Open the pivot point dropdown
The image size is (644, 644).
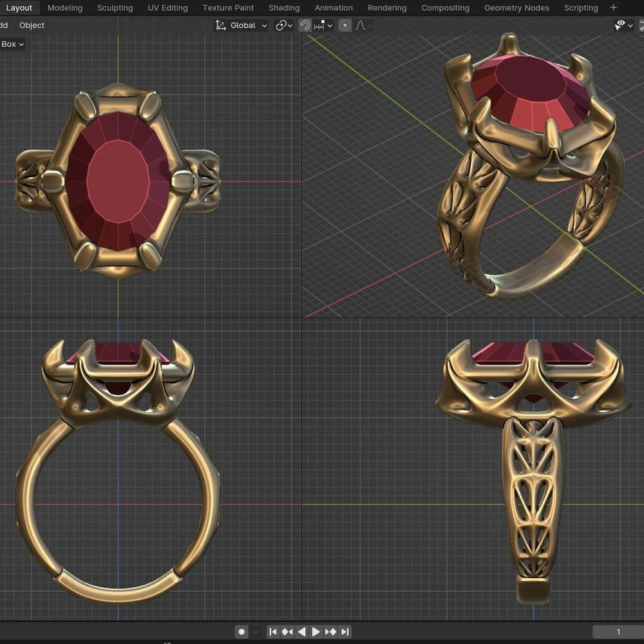pyautogui.click(x=284, y=26)
